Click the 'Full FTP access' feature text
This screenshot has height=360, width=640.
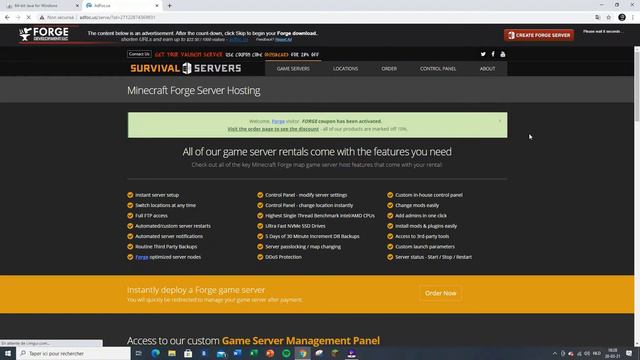(151, 216)
